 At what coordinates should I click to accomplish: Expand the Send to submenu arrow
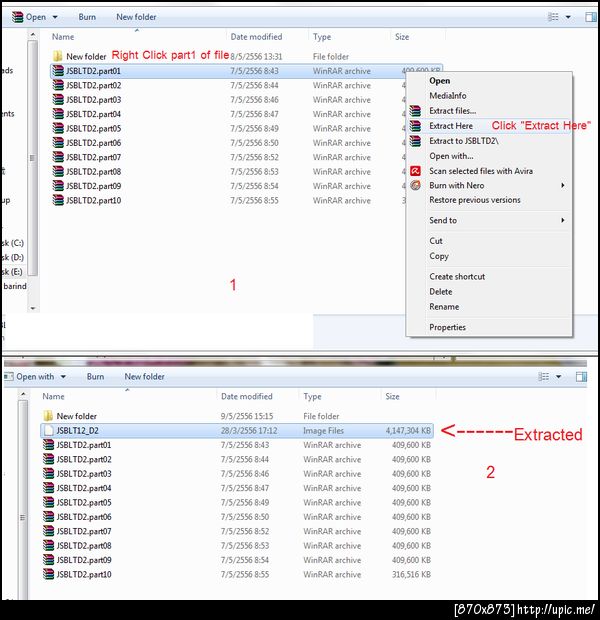562,220
